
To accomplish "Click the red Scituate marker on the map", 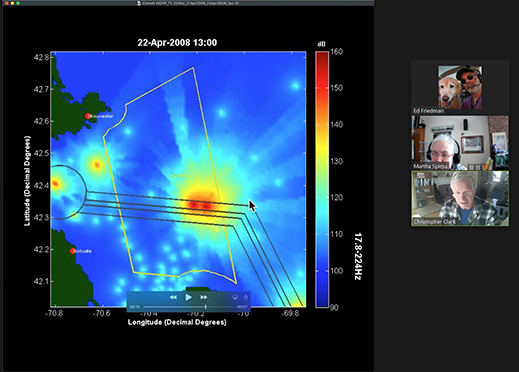I will tap(73, 251).
